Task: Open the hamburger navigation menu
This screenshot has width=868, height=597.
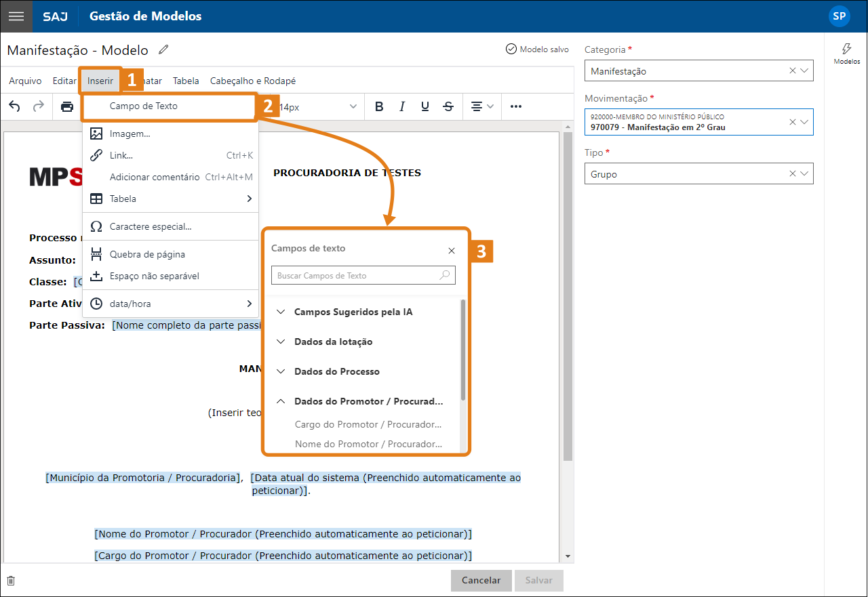Action: pyautogui.click(x=16, y=16)
